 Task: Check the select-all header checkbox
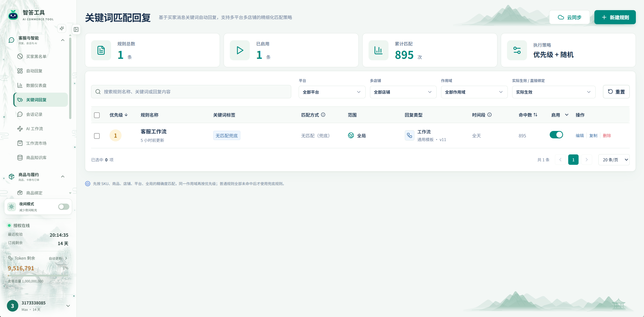click(97, 115)
